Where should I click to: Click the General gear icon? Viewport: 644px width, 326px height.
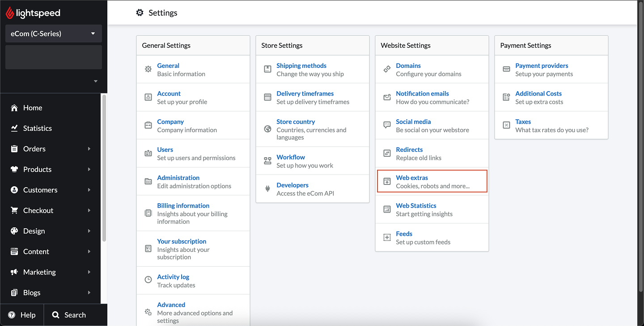click(x=148, y=69)
